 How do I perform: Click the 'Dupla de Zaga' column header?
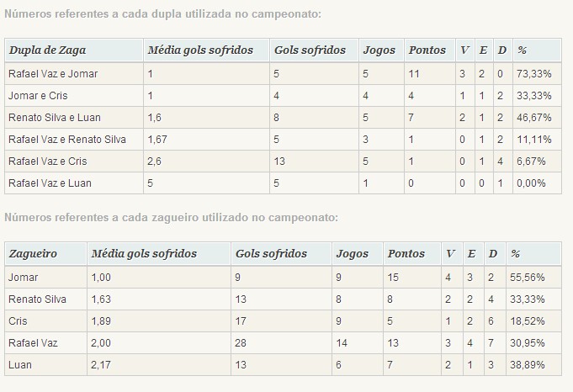47,50
